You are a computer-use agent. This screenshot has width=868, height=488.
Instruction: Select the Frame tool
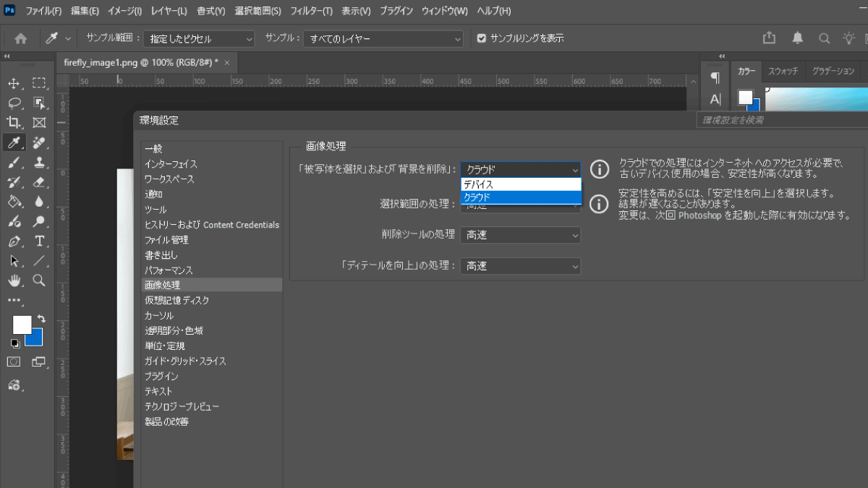pyautogui.click(x=39, y=122)
